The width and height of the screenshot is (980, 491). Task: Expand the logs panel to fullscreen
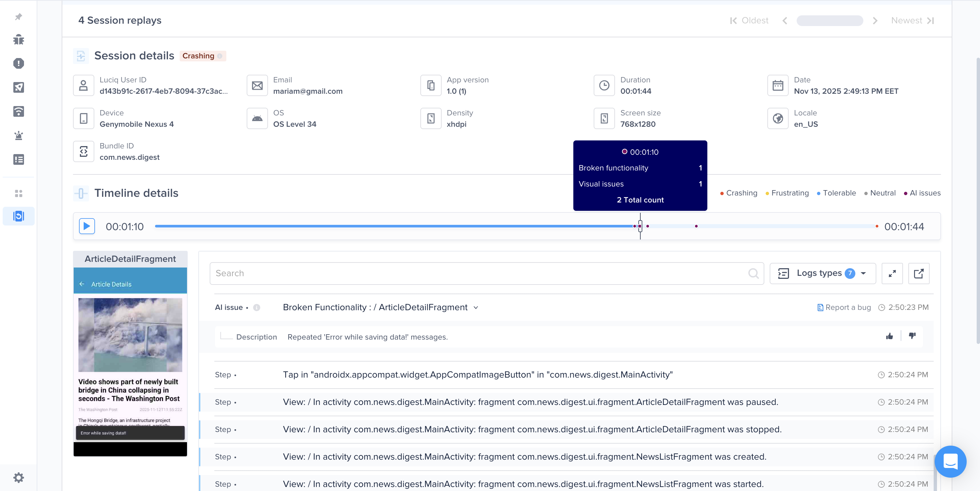(x=892, y=273)
